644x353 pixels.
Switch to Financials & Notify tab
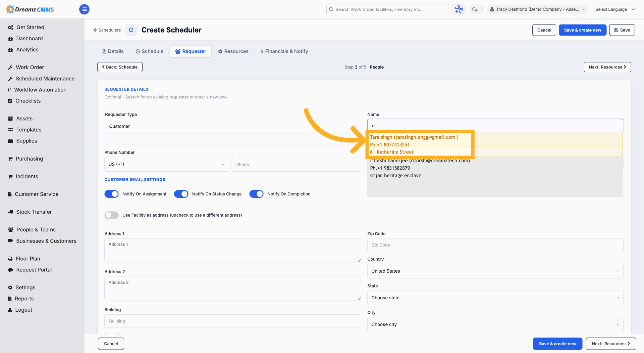point(284,51)
